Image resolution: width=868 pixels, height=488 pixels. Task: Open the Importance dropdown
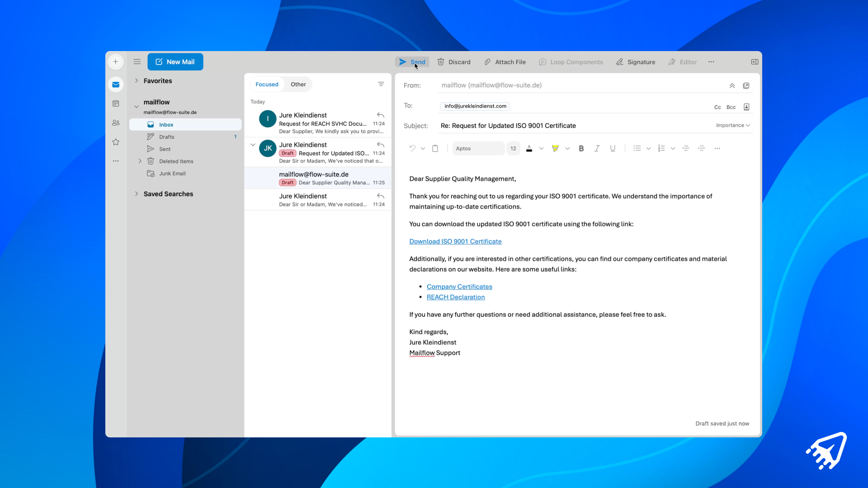pyautogui.click(x=732, y=125)
